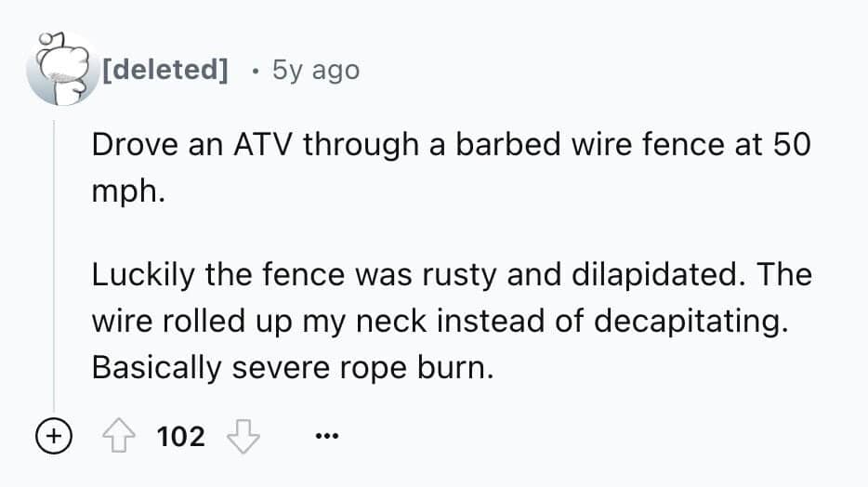The width and height of the screenshot is (868, 487).
Task: Click the word 'decapitating' in comment
Action: pyautogui.click(x=692, y=321)
